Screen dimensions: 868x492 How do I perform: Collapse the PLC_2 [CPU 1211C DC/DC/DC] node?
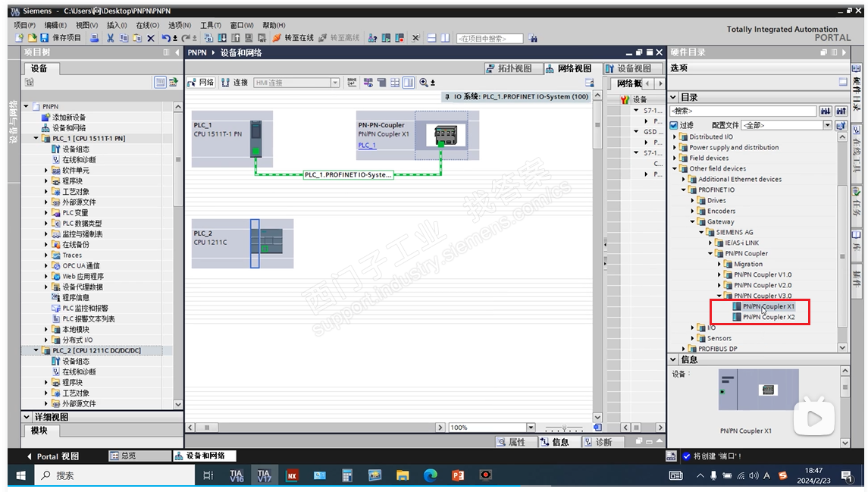tap(36, 350)
